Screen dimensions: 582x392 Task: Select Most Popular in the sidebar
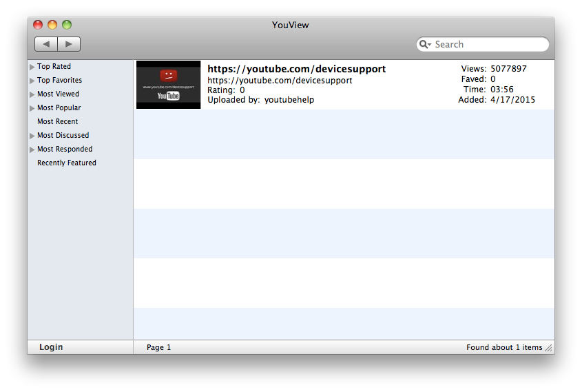pyautogui.click(x=59, y=107)
